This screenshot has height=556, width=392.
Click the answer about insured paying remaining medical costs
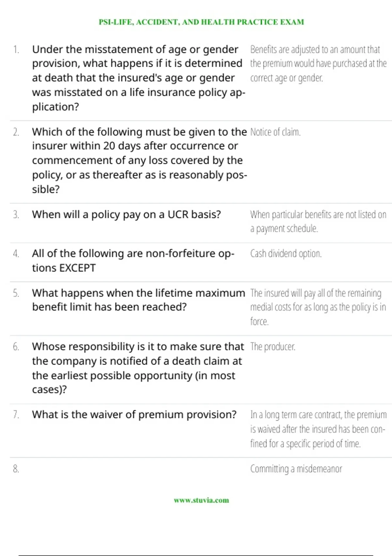click(318, 307)
